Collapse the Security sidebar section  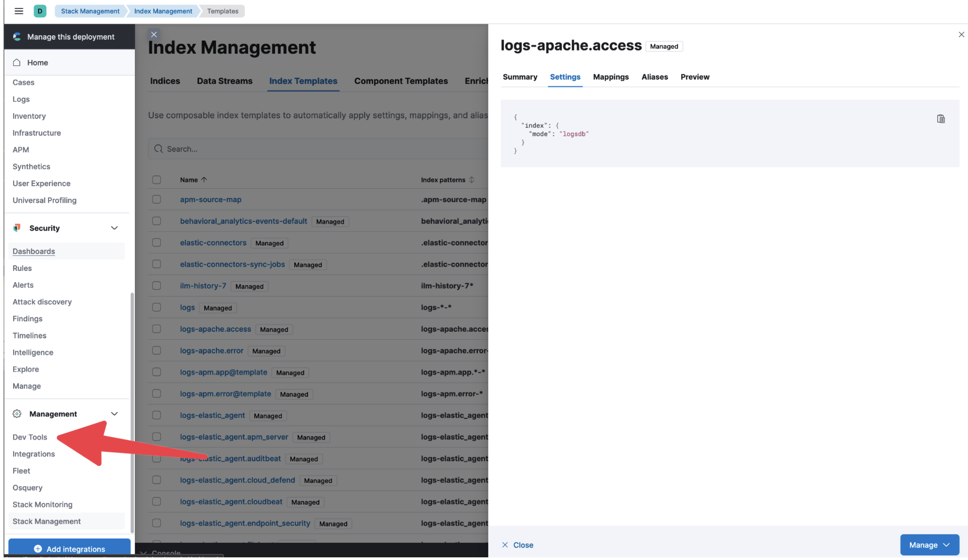click(x=114, y=228)
